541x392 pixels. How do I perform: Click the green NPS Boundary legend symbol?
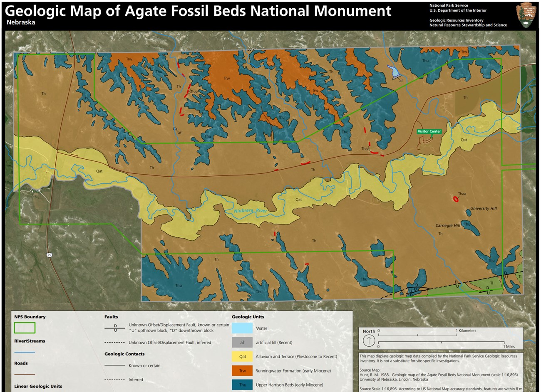pyautogui.click(x=25, y=328)
